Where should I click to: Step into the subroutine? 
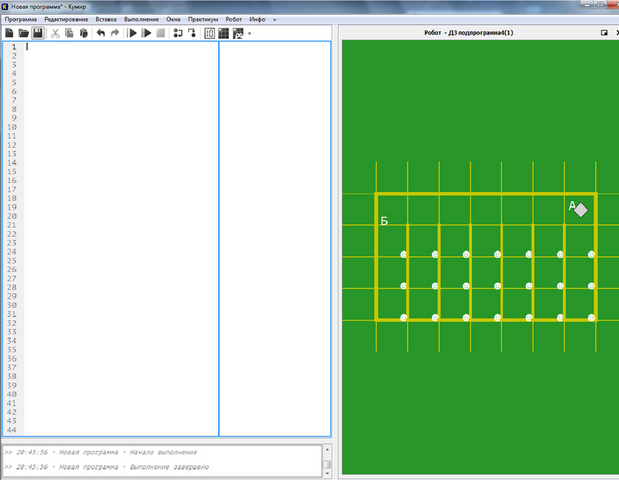pos(192,33)
